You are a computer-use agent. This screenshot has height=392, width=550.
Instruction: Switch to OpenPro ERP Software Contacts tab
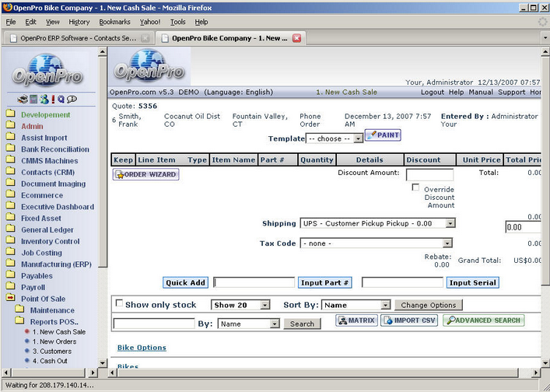[x=80, y=38]
